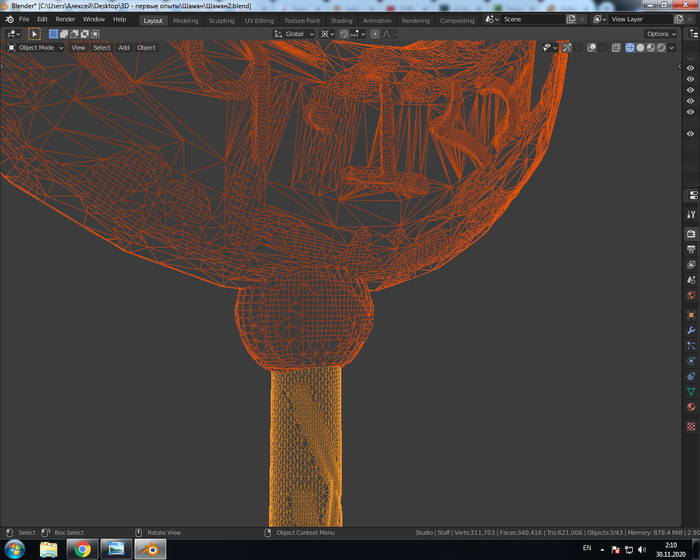Switch to the Sculpting workspace tab
Image resolution: width=700 pixels, height=560 pixels.
coord(221,20)
